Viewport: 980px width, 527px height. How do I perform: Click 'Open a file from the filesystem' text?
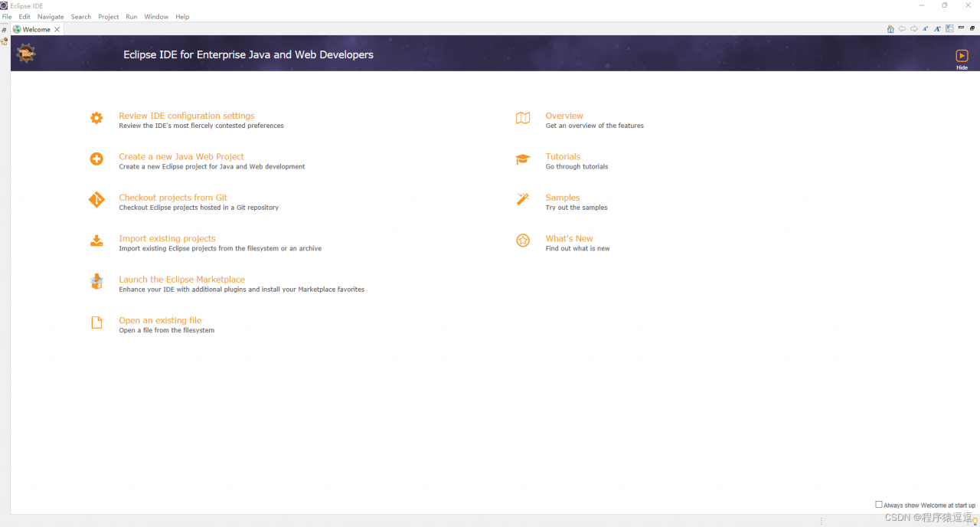[167, 330]
